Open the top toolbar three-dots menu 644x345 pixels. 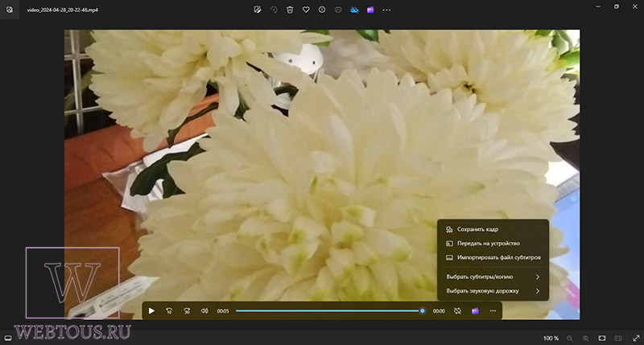386,10
